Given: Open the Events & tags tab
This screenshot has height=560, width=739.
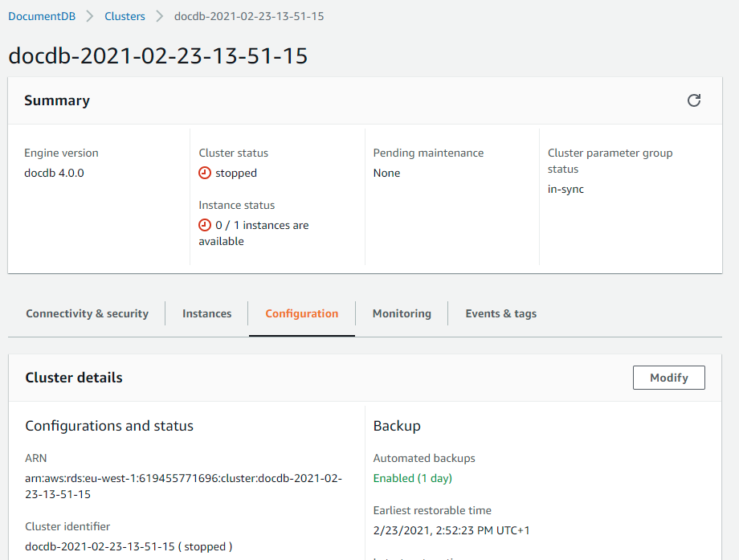Looking at the screenshot, I should (x=501, y=313).
